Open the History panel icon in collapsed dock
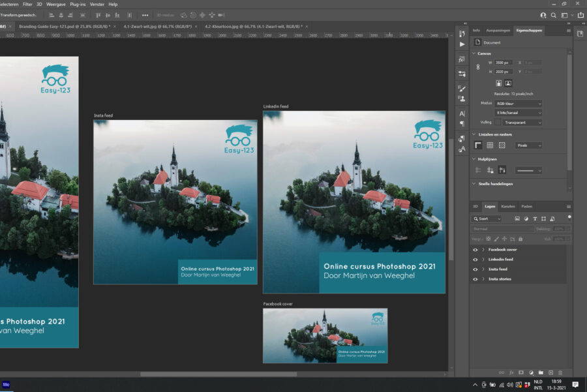 pyautogui.click(x=462, y=34)
